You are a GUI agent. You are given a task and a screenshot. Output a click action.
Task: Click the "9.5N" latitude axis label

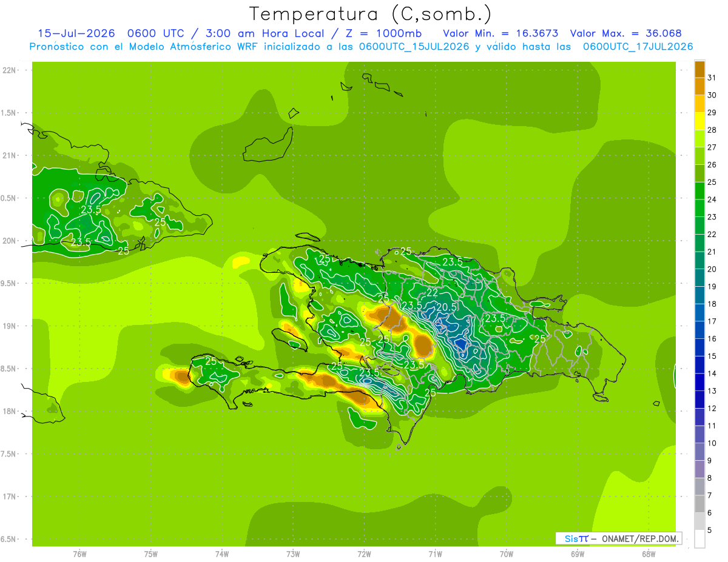coord(9,283)
